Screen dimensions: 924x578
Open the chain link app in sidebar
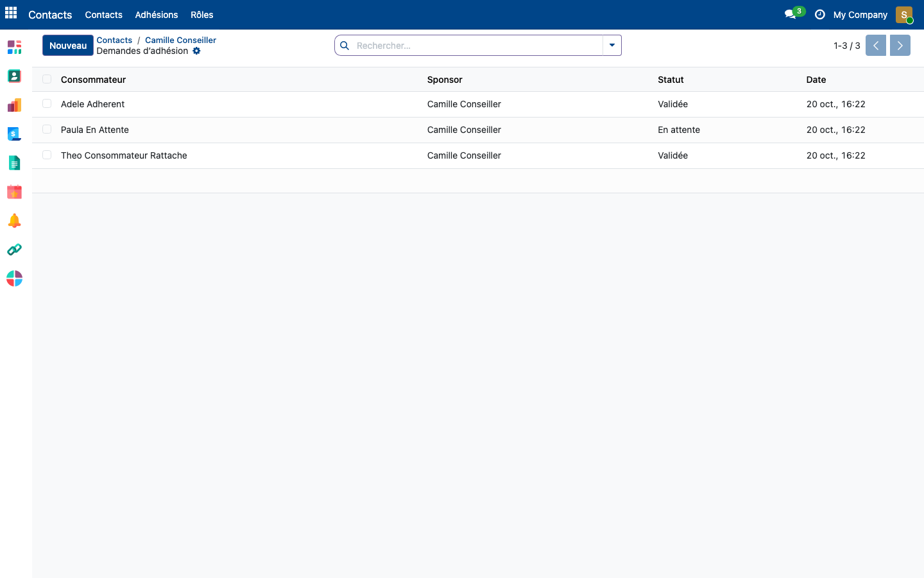pyautogui.click(x=14, y=249)
